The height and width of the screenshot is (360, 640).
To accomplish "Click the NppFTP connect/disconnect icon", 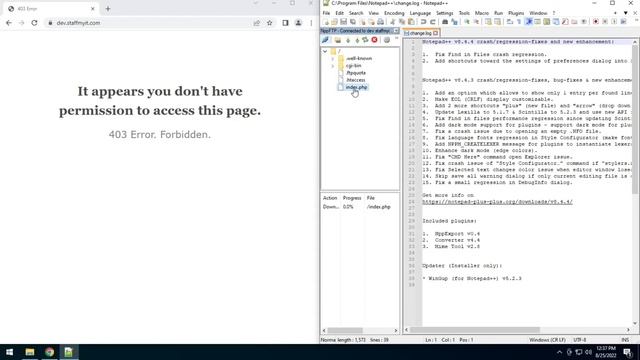I will coord(325,40).
